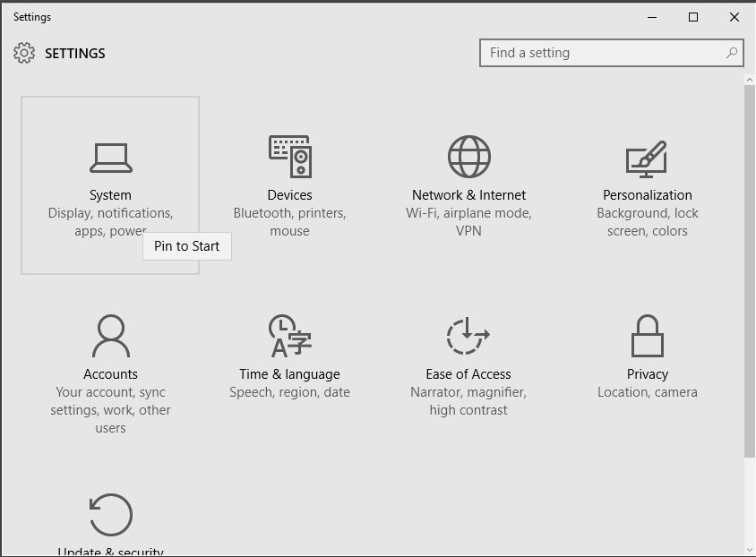Choose Pin to Start from the context menu
Screen dimensions: 756x557
(x=187, y=246)
